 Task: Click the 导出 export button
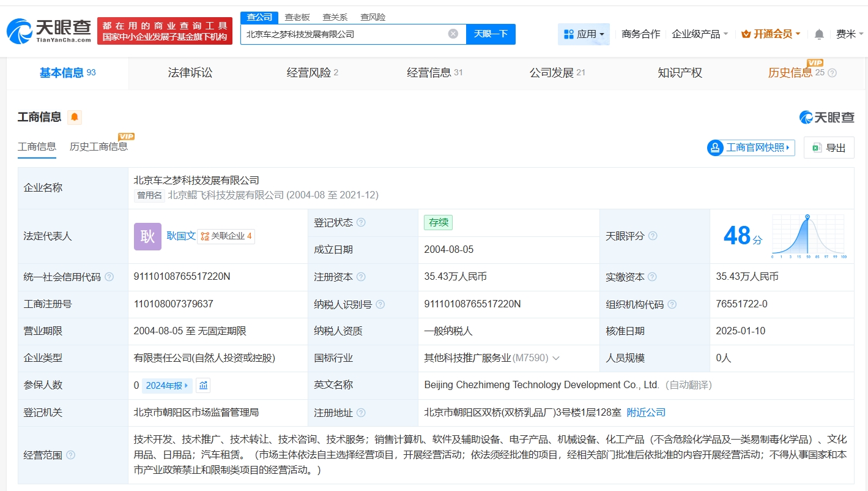click(829, 148)
